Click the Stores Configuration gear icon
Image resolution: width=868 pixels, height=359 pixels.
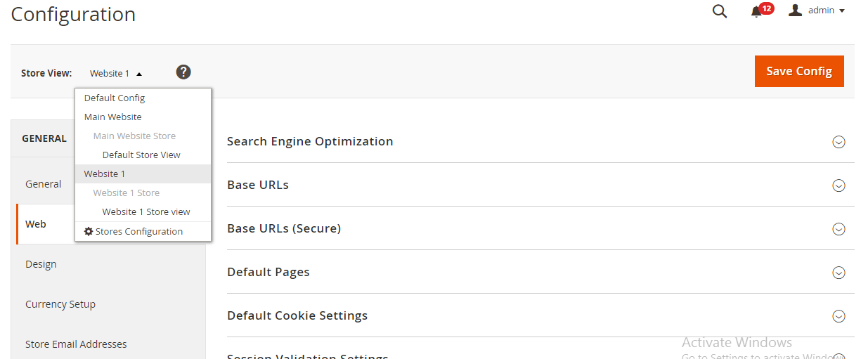coord(89,231)
